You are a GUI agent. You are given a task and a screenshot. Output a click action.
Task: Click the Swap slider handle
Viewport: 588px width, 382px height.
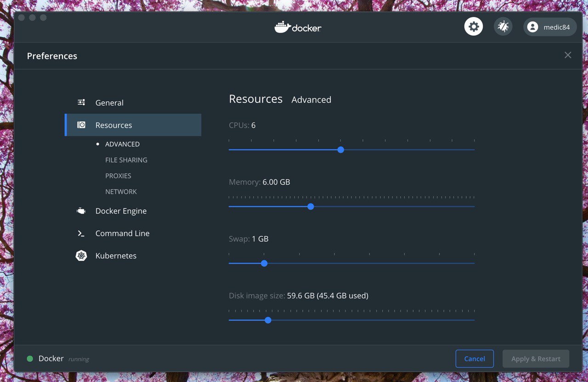(264, 264)
